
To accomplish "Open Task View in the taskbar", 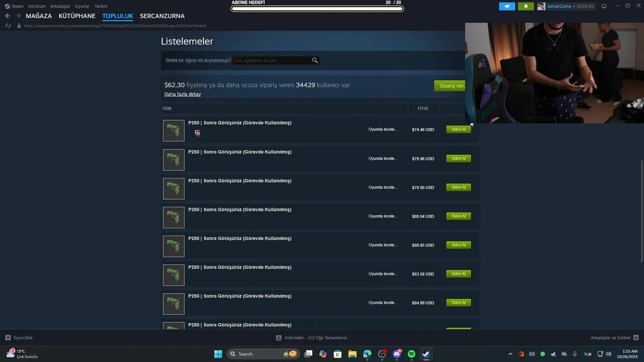I will [x=308, y=354].
